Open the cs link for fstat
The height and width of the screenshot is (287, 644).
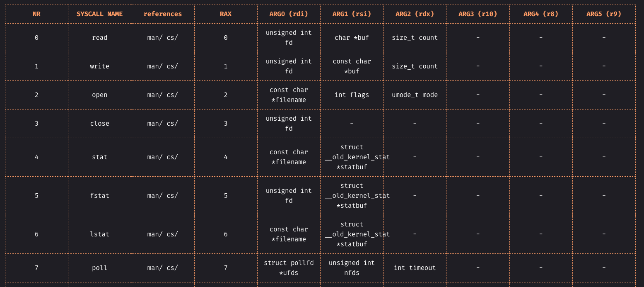click(x=172, y=196)
